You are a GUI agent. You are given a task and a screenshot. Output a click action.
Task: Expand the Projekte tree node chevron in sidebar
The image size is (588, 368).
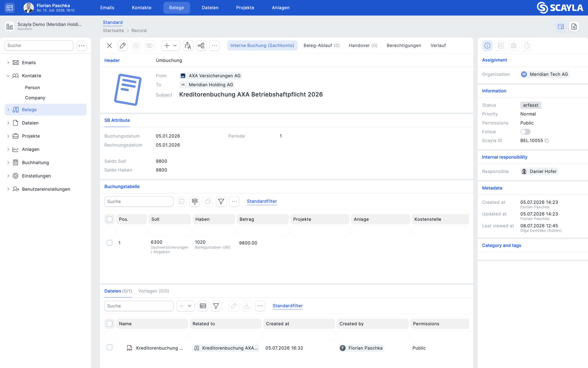point(8,136)
